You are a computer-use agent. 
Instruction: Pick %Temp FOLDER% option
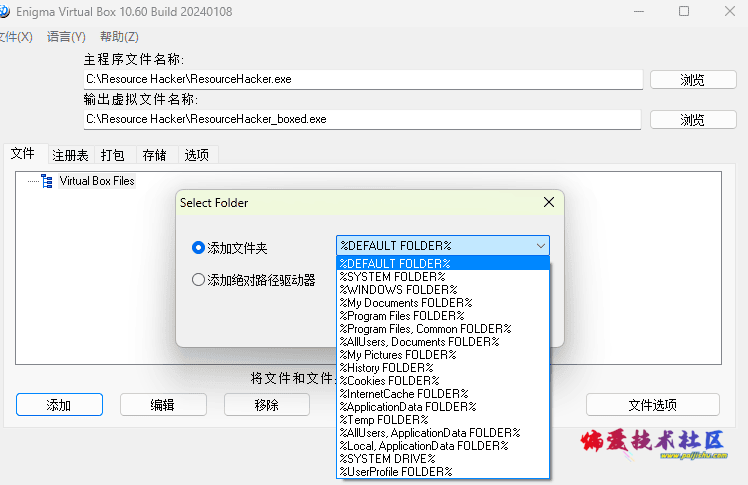443,420
